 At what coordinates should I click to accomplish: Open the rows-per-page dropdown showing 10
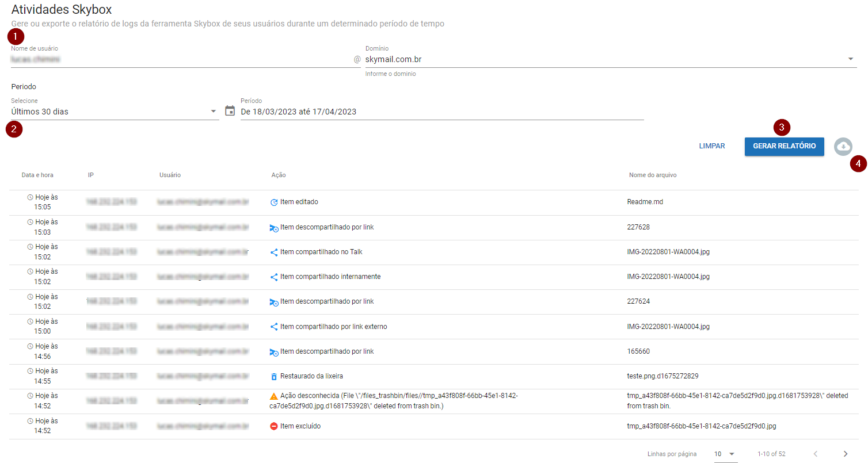(725, 454)
